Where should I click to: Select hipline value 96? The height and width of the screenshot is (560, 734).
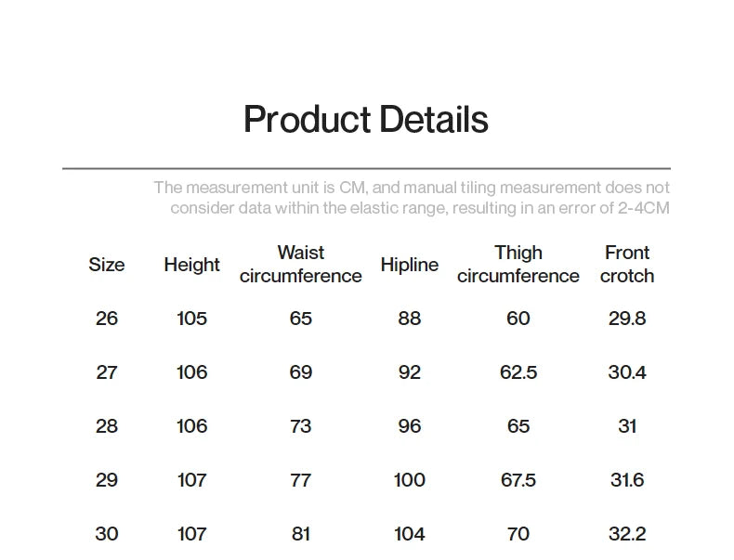click(x=409, y=426)
